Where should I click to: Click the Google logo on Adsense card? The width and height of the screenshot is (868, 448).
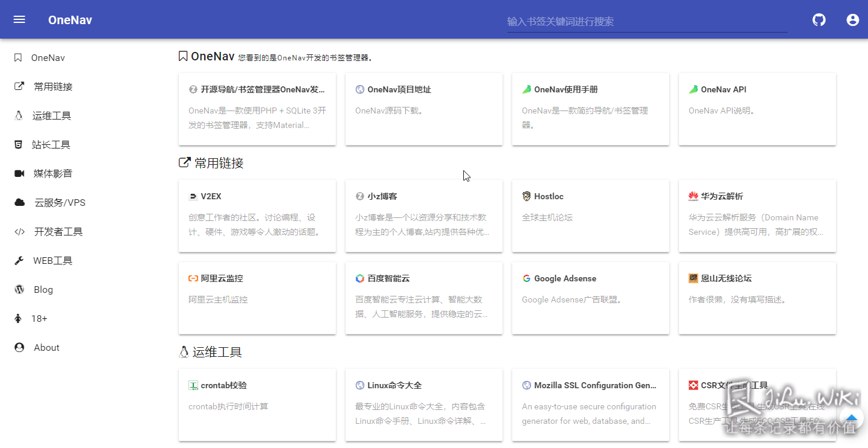pyautogui.click(x=527, y=278)
